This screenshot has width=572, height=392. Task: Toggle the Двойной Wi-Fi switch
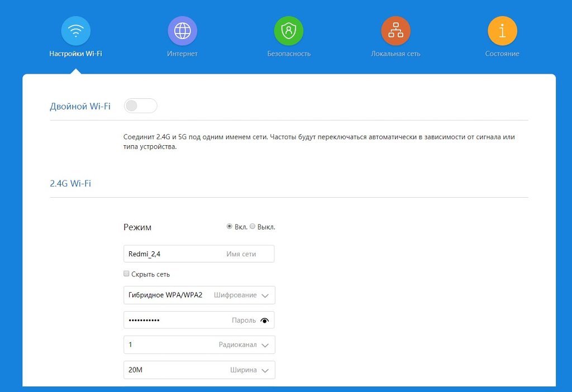pos(140,106)
